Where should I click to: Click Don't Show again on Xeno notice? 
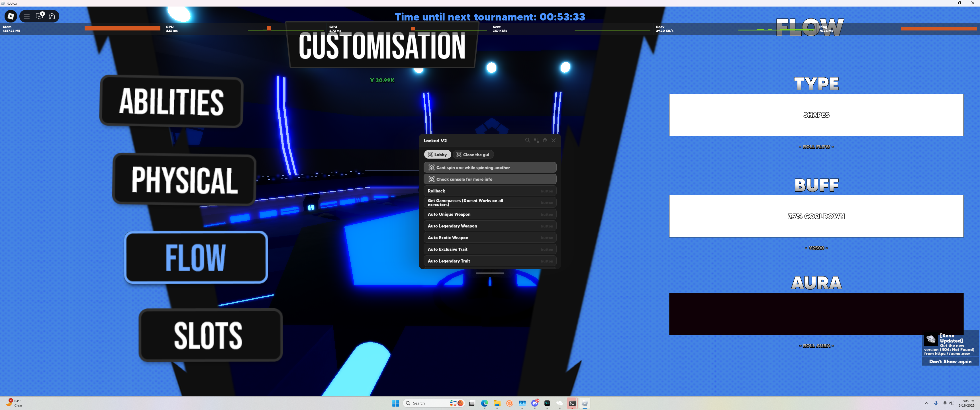[x=950, y=361]
